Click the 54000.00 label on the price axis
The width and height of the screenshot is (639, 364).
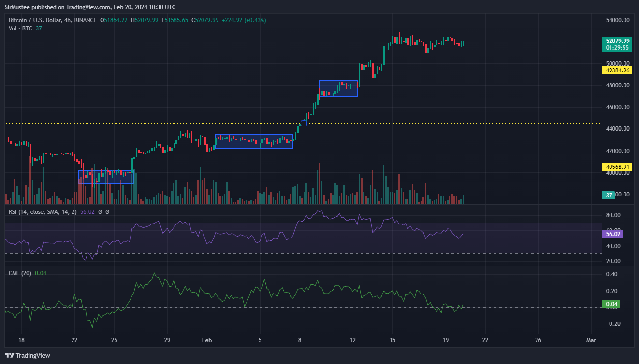(x=618, y=20)
